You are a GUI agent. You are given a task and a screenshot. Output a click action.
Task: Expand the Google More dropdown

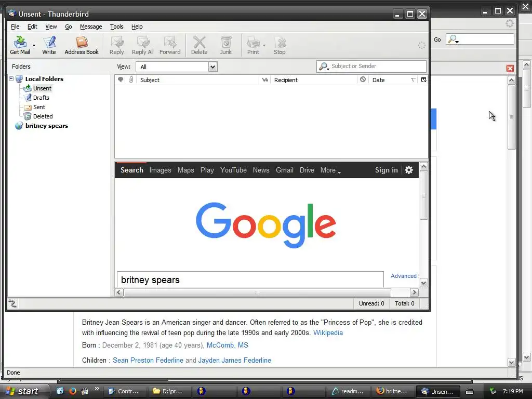pos(330,170)
